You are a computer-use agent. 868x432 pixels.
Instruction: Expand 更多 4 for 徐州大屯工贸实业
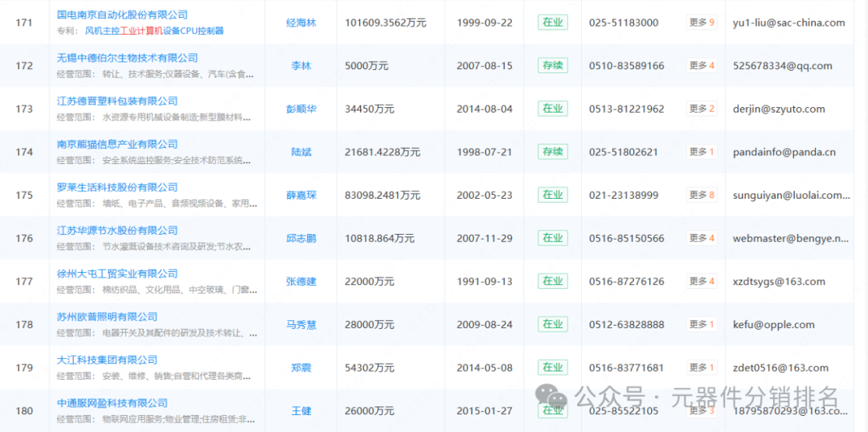pyautogui.click(x=702, y=282)
